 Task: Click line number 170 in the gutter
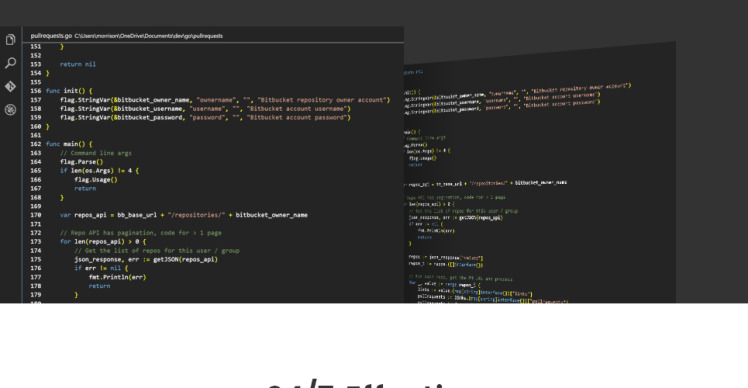(x=36, y=215)
